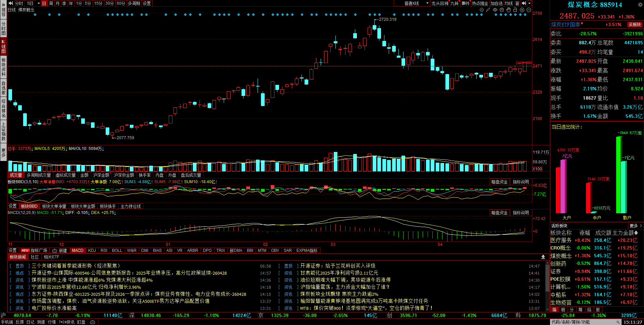Expand the top toolbar overflow arrow
The height and width of the screenshot is (325, 644).
[x=530, y=3]
